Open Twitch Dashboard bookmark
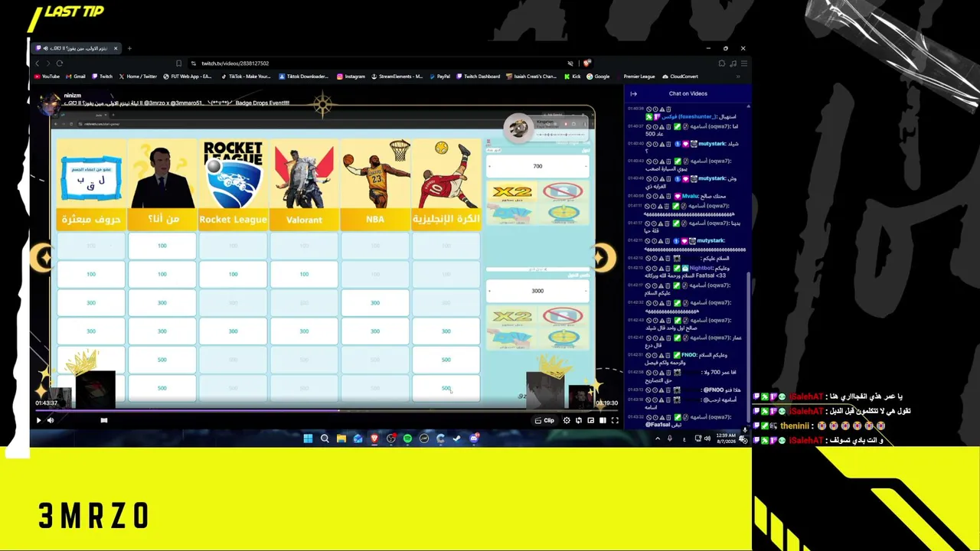The height and width of the screenshot is (551, 980). (479, 77)
